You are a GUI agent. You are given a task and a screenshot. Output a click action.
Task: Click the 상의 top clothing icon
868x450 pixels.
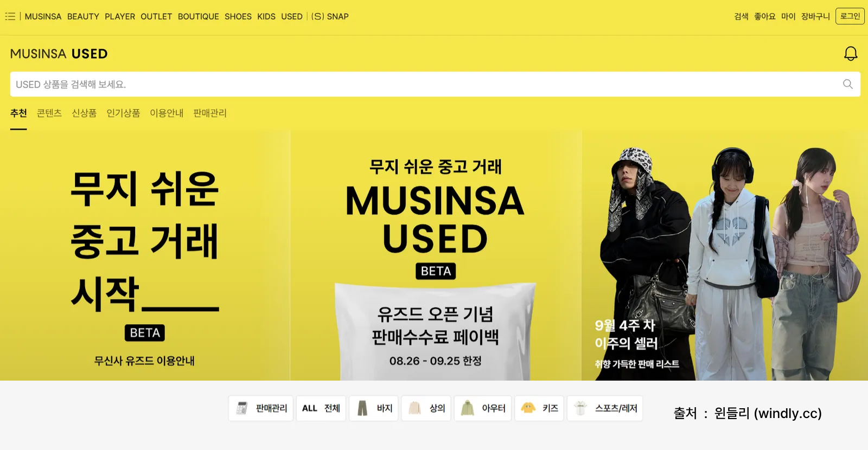(x=415, y=408)
